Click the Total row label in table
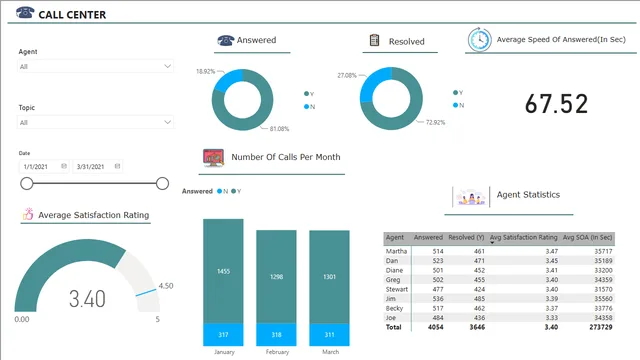640x360 pixels. pos(393,327)
